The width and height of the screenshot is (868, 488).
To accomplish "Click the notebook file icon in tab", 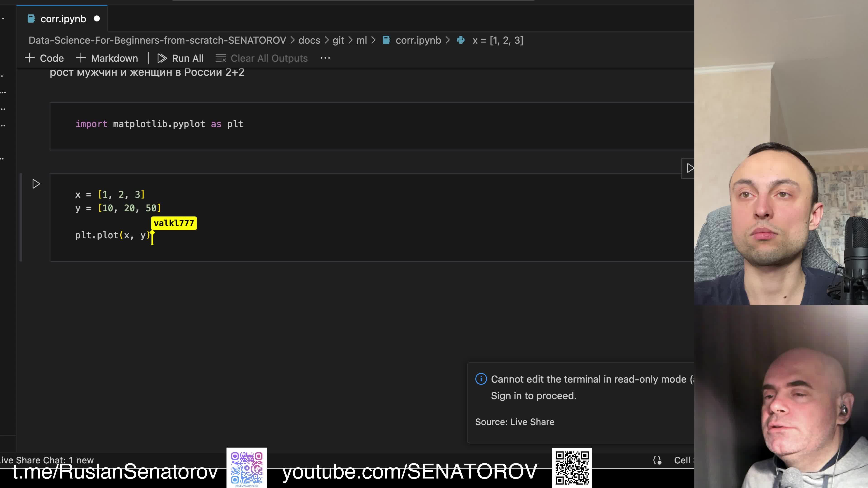I will 31,19.
